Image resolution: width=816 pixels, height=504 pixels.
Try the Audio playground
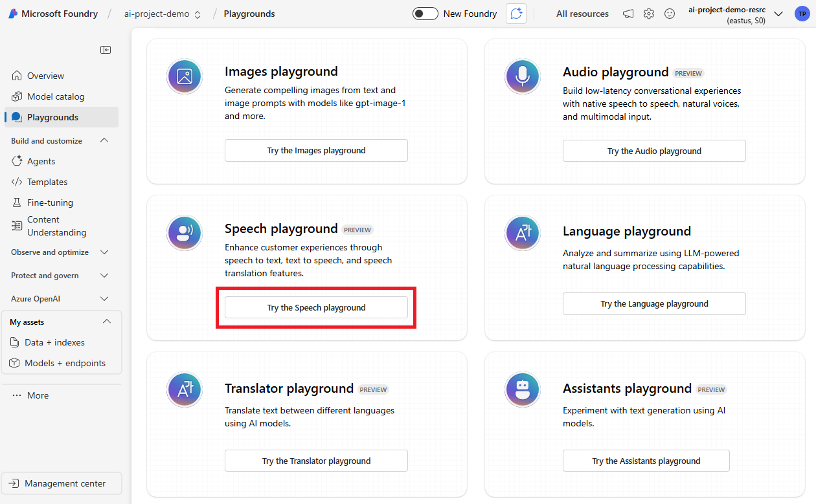654,151
